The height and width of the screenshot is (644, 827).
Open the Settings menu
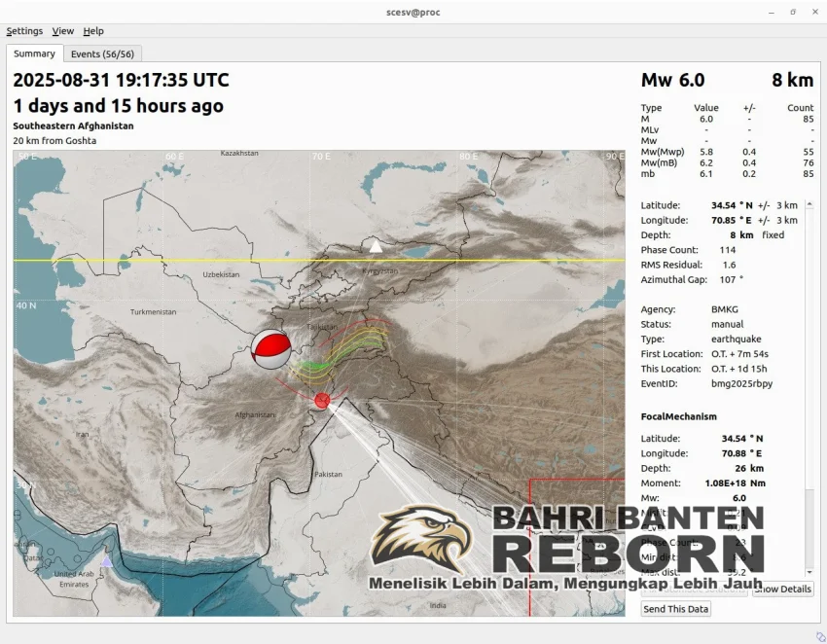(x=24, y=31)
